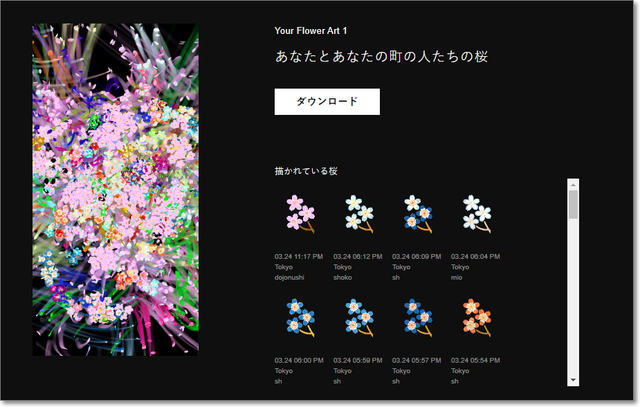The width and height of the screenshot is (640, 407).
Task: Click the empty scrollbar track below thumb
Action: click(x=573, y=300)
